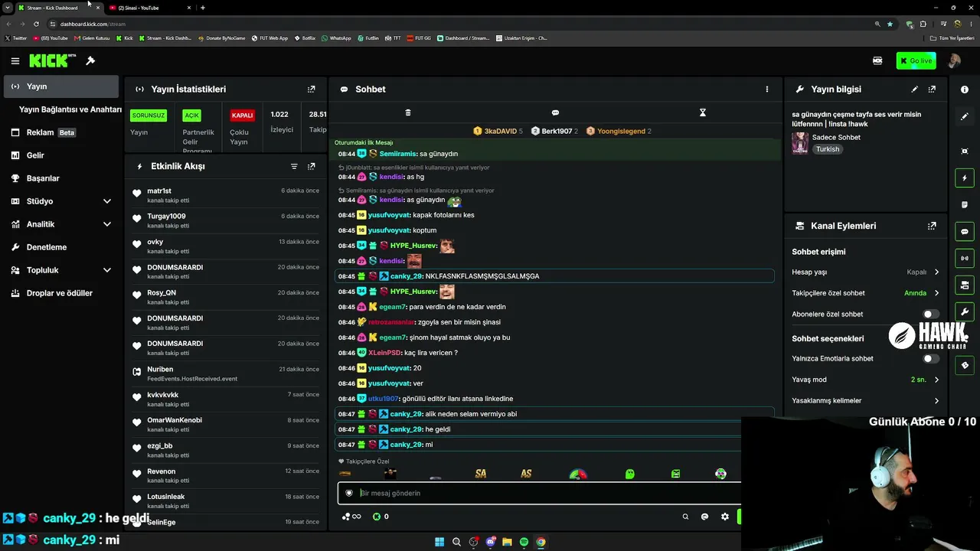Open WhatsApp bookmark in bookmarks bar
The height and width of the screenshot is (551, 980).
click(336, 38)
